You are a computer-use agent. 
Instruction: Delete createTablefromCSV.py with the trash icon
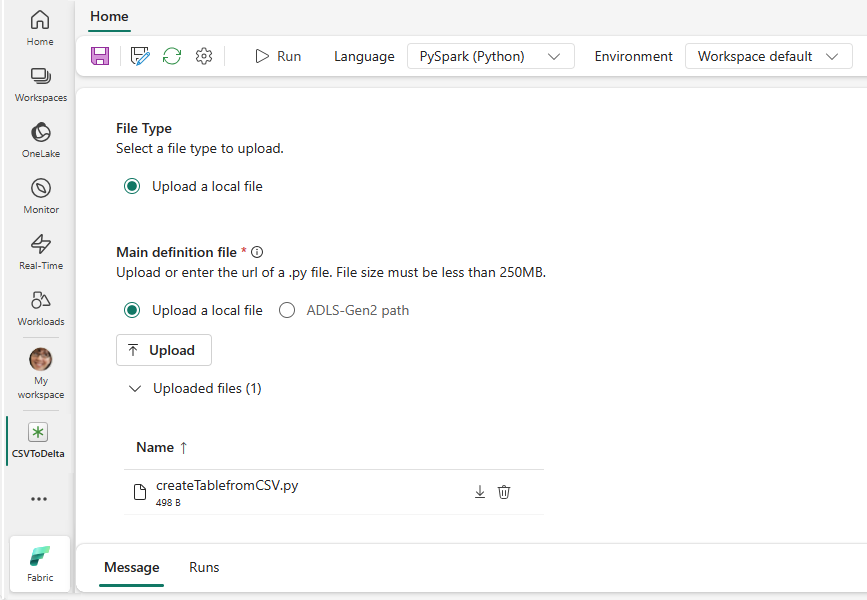pos(504,492)
